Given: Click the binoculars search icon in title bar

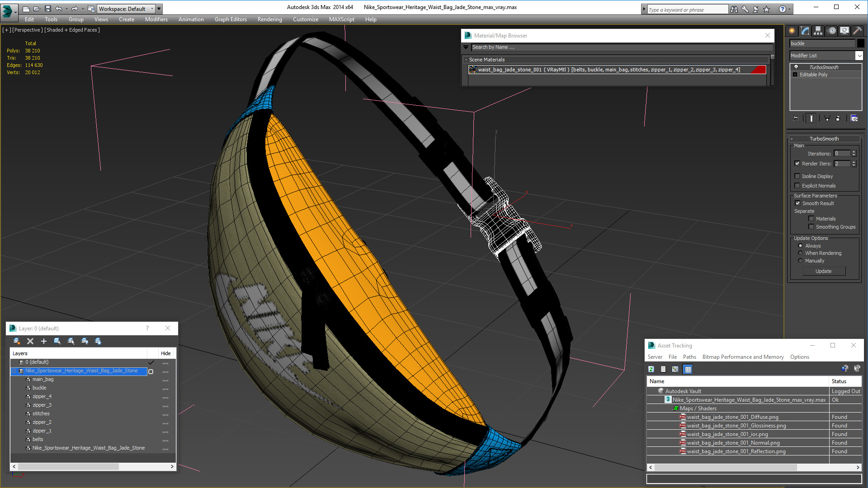Looking at the screenshot, I should 734,9.
